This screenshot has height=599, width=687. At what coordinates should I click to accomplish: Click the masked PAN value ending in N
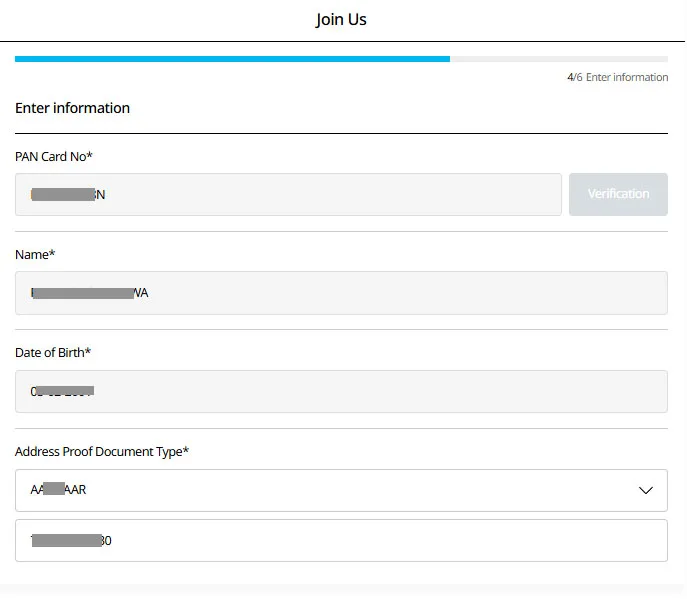click(x=68, y=194)
